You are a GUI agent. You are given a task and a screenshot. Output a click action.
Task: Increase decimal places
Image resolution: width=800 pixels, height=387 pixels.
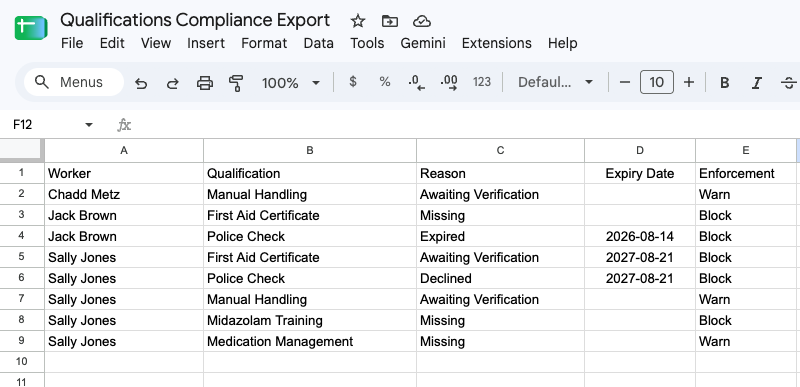pyautogui.click(x=449, y=83)
